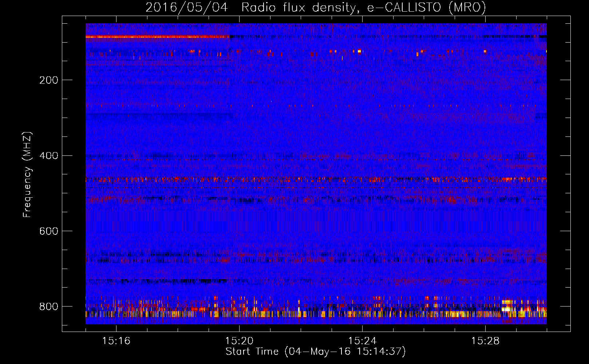Click the plot title 'Radio flux density, e-CALLISTO (MRO)'
Image resolution: width=589 pixels, height=364 pixels.
pos(364,7)
